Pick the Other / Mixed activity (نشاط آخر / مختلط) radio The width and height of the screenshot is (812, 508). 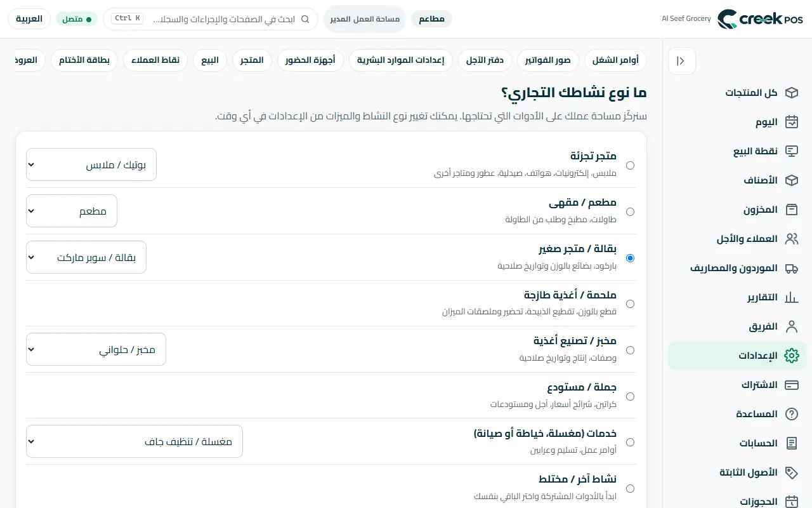tap(630, 488)
